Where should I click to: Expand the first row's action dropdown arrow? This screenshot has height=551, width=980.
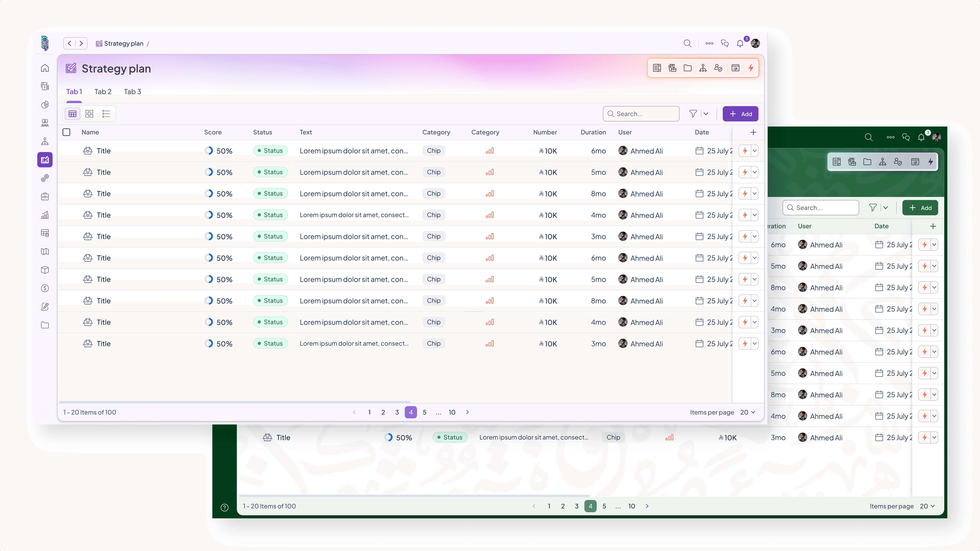(754, 151)
